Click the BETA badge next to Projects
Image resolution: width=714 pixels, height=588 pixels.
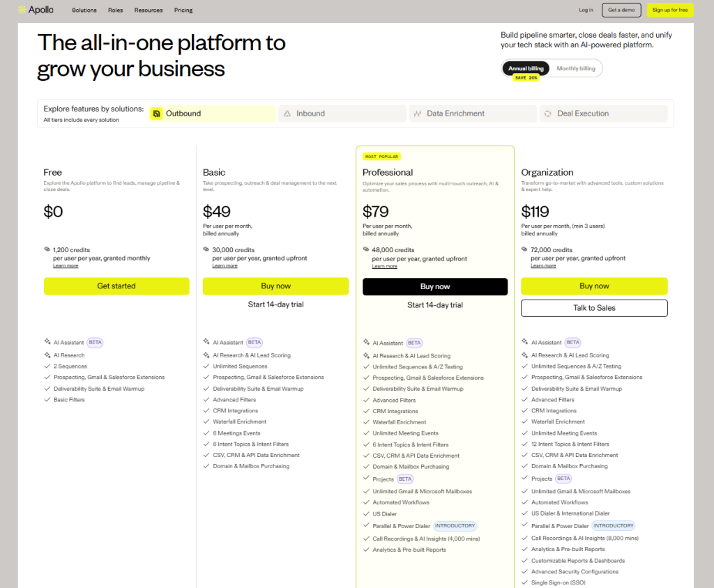(406, 479)
